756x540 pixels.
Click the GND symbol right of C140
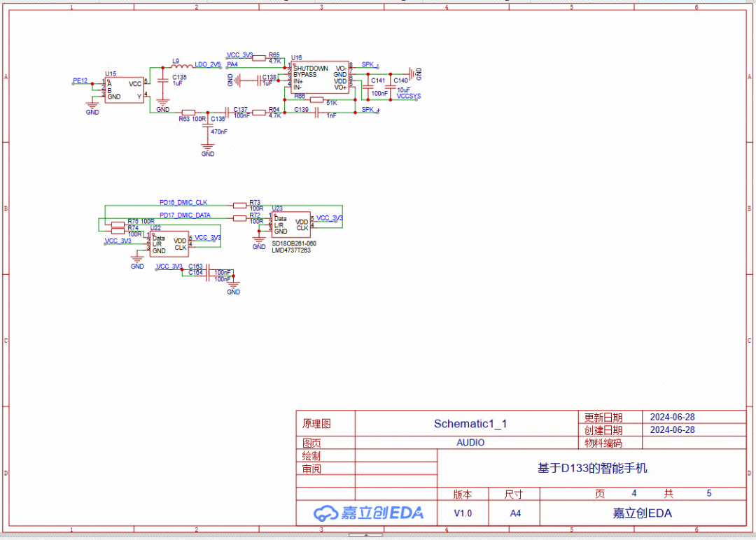[414, 73]
